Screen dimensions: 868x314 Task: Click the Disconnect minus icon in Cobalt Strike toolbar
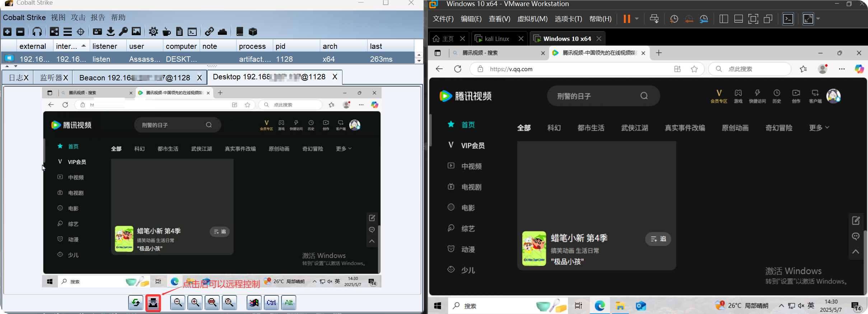[20, 32]
